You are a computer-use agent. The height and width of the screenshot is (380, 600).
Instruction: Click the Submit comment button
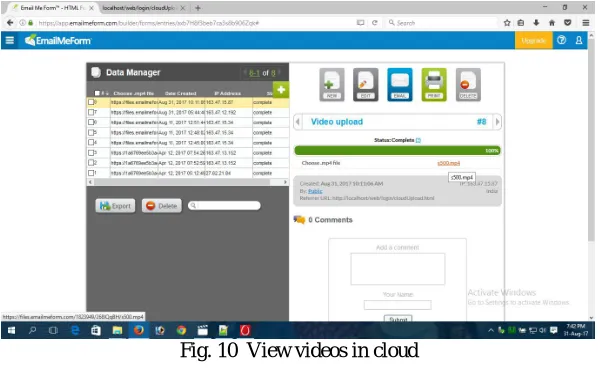[x=398, y=318]
